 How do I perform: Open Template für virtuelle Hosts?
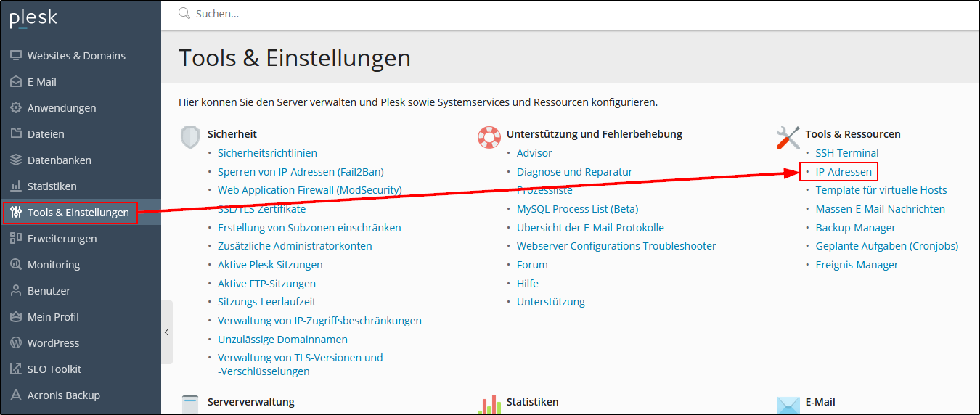[881, 190]
